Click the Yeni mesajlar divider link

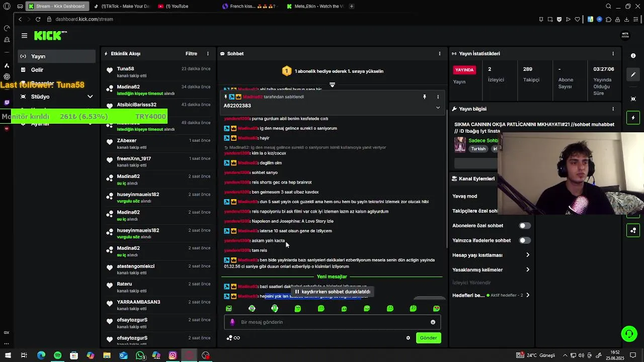click(x=332, y=277)
